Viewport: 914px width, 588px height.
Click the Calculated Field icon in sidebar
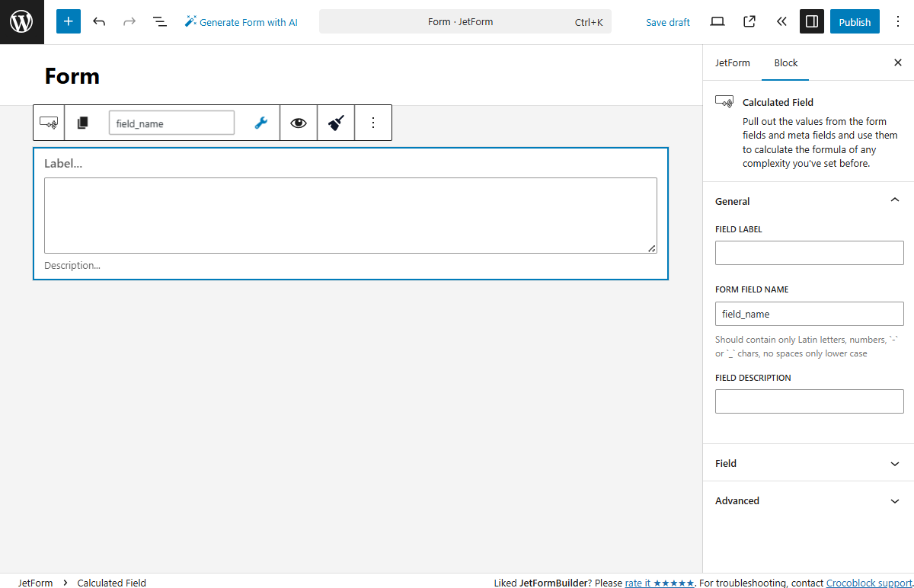[724, 101]
